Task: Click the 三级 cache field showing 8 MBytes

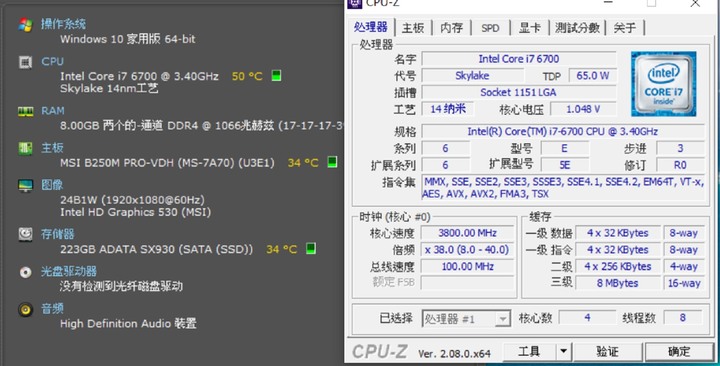Action: pyautogui.click(x=618, y=283)
